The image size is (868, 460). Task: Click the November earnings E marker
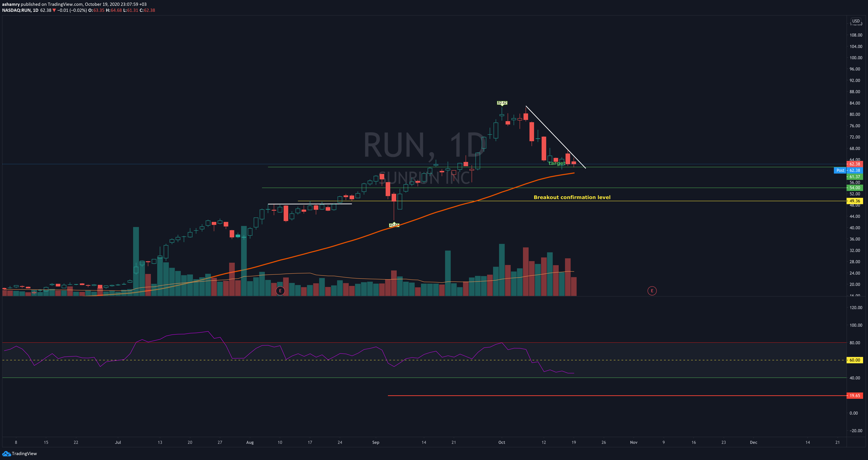coord(652,291)
